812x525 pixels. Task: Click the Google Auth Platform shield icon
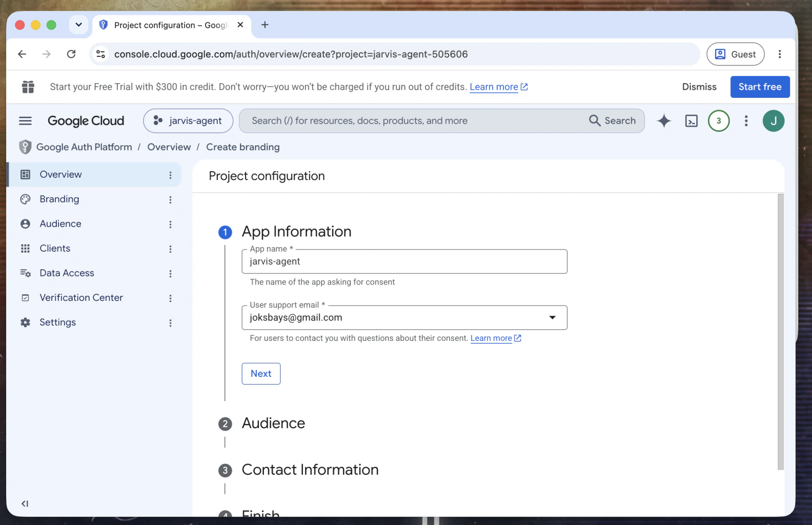[25, 147]
